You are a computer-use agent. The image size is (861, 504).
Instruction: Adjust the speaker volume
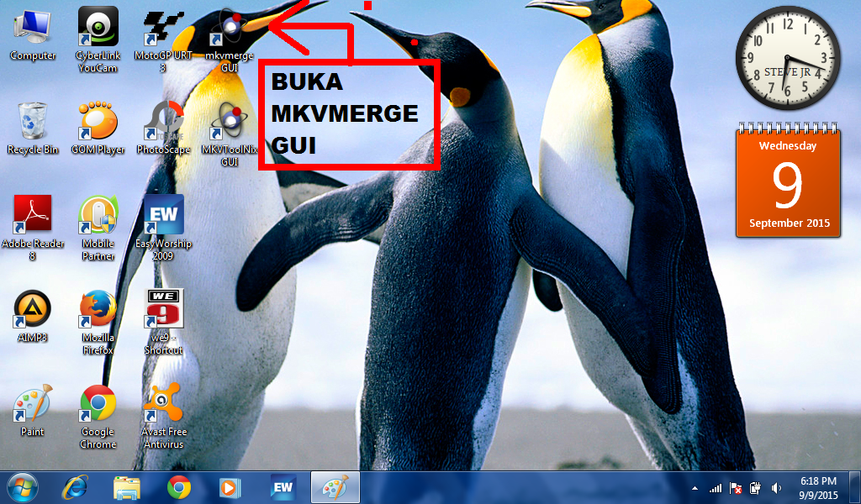click(x=775, y=487)
